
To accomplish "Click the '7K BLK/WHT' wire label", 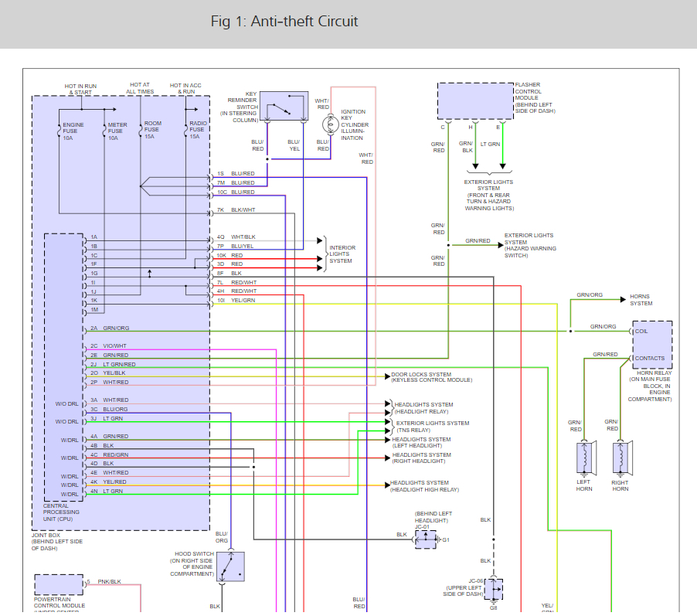I will [236, 209].
